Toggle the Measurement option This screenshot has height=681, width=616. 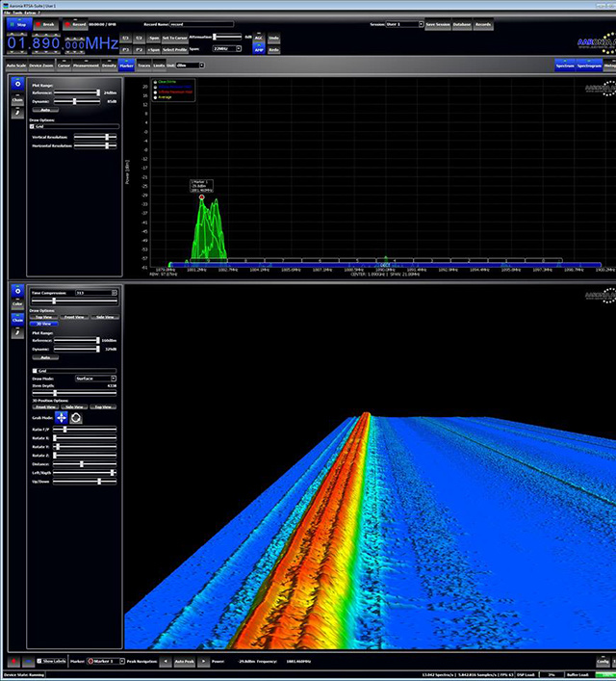click(x=86, y=65)
